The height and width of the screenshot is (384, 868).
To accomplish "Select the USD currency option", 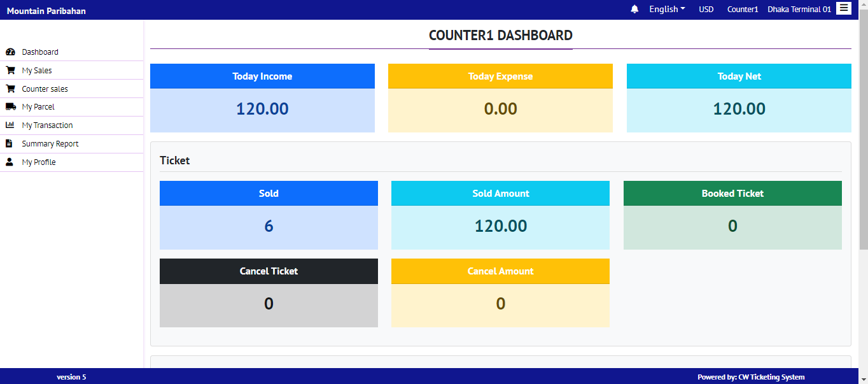I will (706, 10).
